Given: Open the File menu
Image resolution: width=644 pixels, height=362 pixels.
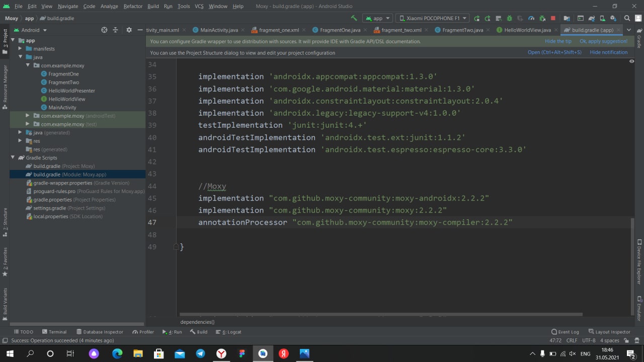Looking at the screenshot, I should (x=19, y=6).
